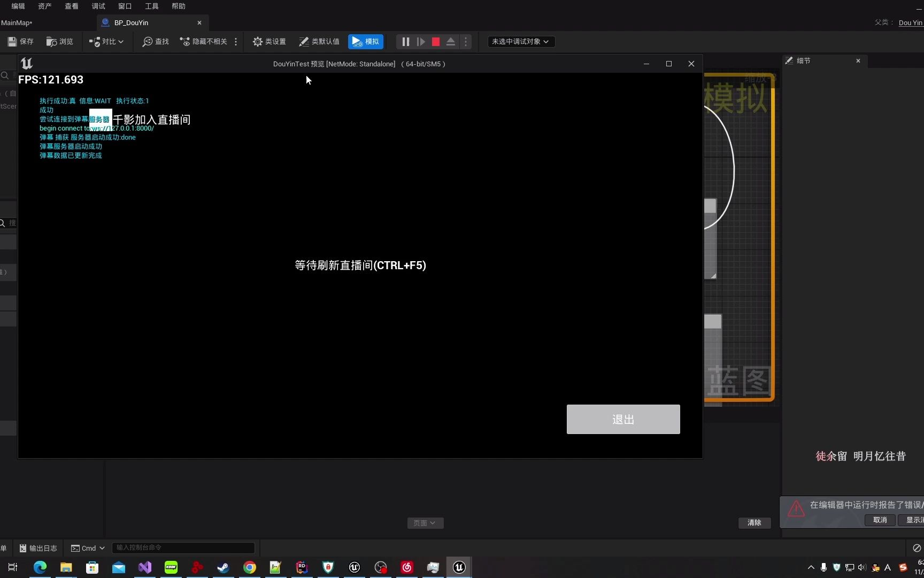Switch to active Unreal Editor taskbar icon
The image size is (924, 578).
click(x=459, y=567)
